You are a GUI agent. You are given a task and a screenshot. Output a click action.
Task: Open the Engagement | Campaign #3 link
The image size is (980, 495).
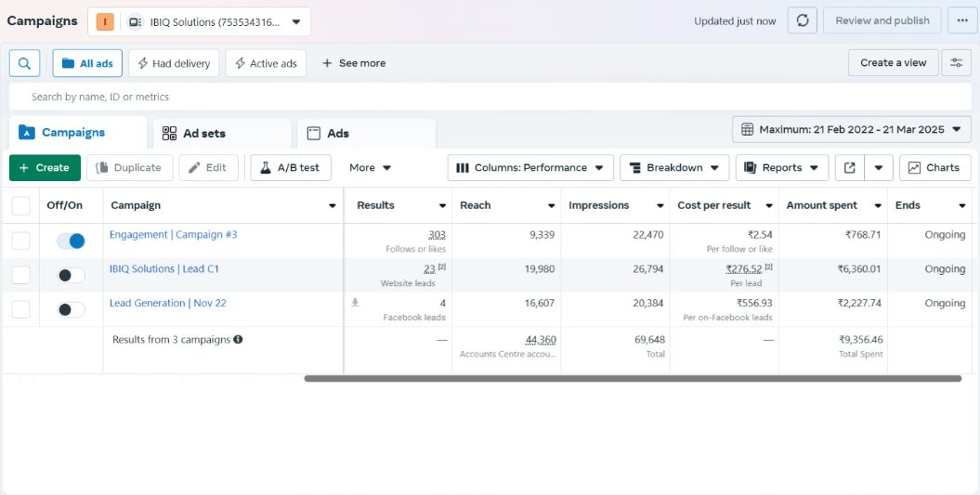[173, 235]
